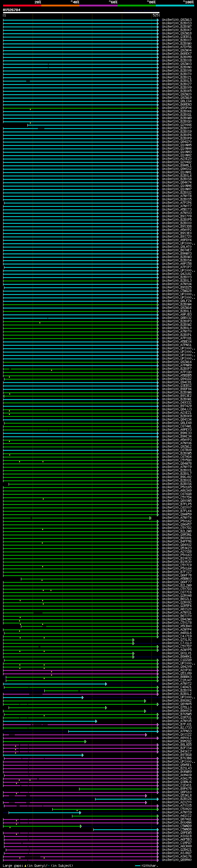Screen dimensions: 197x868
Task: Select hit UniRef100_B6SZL1
Action: 177,599
